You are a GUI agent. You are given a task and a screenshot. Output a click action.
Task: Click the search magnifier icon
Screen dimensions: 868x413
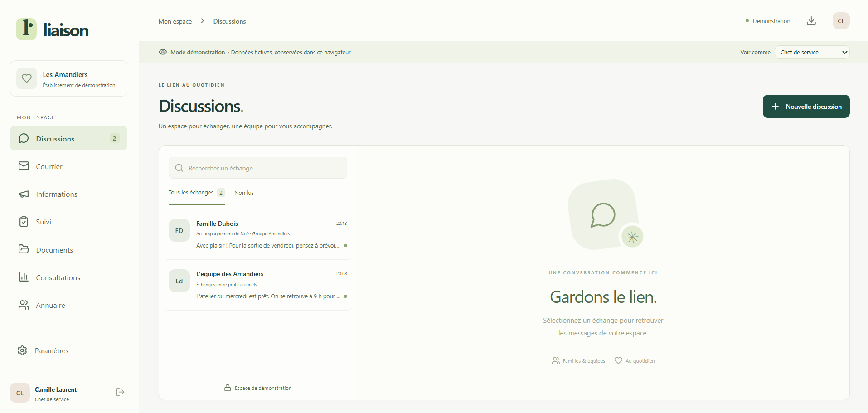pyautogui.click(x=179, y=168)
